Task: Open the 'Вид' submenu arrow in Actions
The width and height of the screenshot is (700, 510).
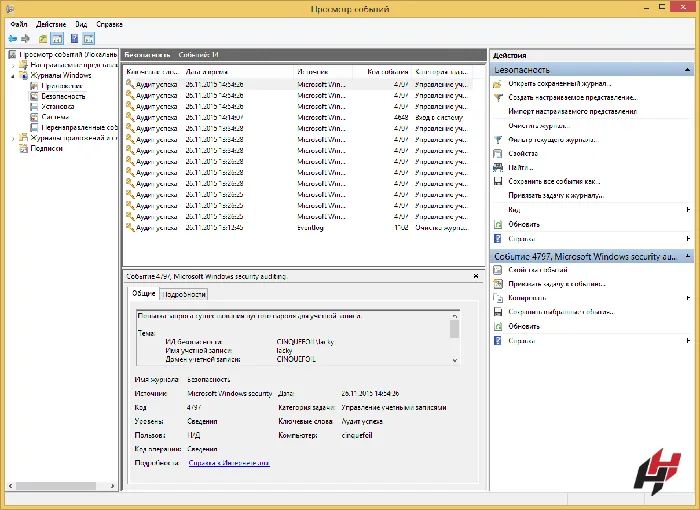Action: (688, 210)
